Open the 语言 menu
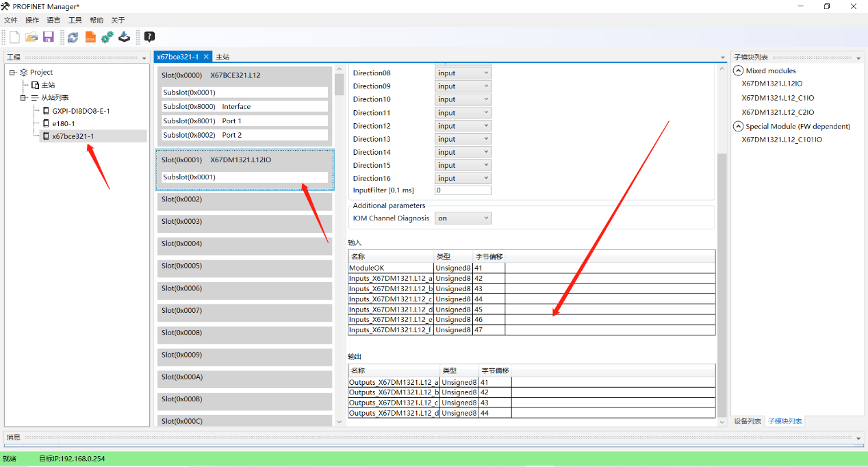 click(x=53, y=20)
